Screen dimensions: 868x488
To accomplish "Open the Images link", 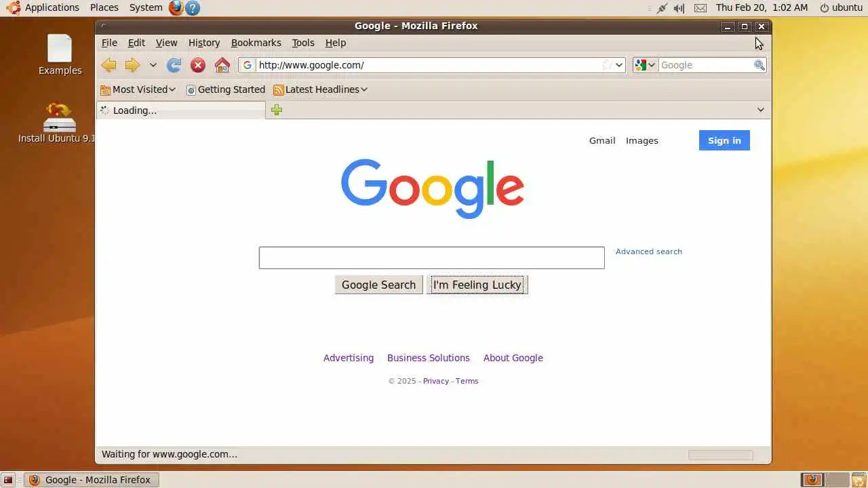I will point(642,140).
